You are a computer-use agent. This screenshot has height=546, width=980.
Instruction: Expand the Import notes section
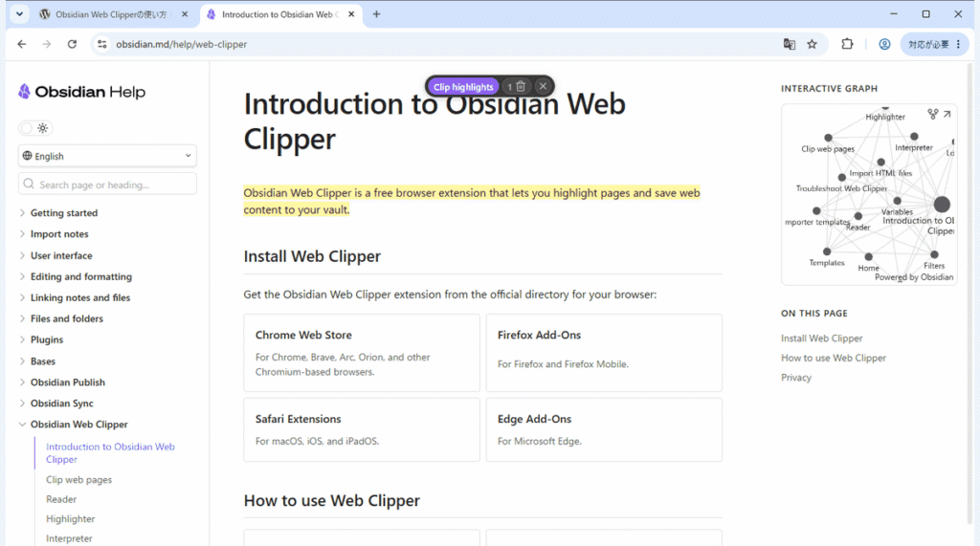click(x=59, y=234)
